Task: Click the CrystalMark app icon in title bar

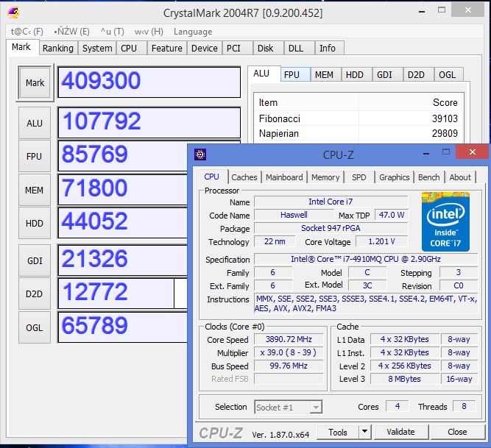Action: [13, 13]
